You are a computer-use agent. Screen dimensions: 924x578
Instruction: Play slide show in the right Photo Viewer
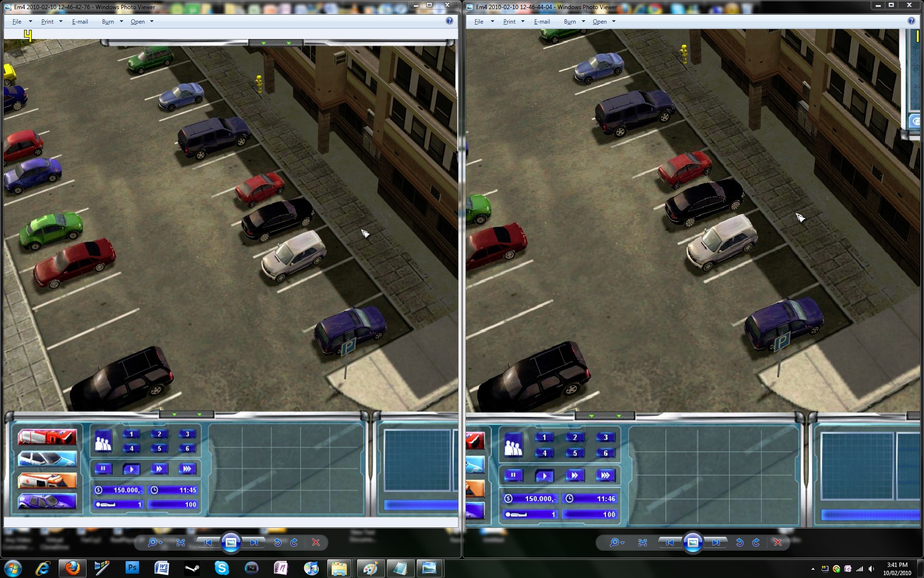coord(693,543)
